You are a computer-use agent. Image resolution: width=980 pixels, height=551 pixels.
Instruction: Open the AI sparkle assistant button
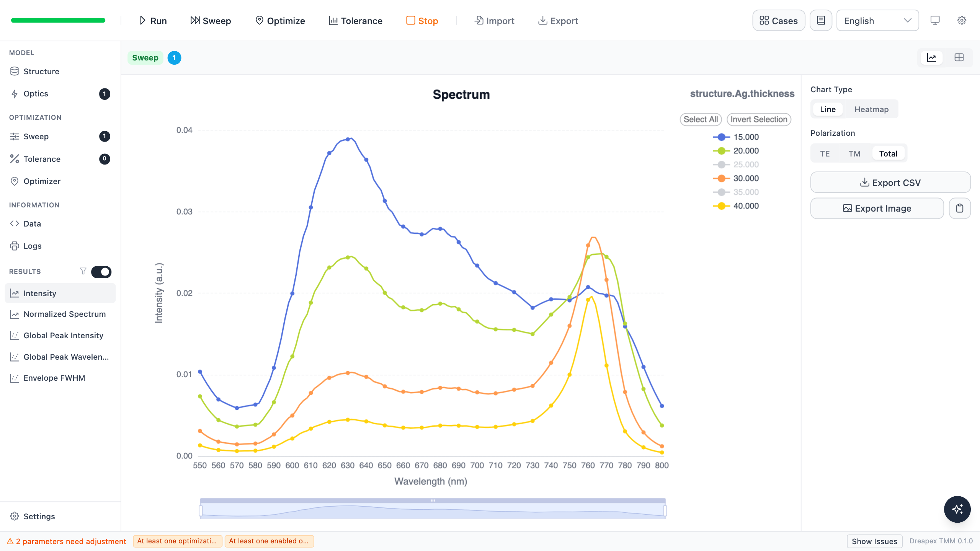click(957, 509)
